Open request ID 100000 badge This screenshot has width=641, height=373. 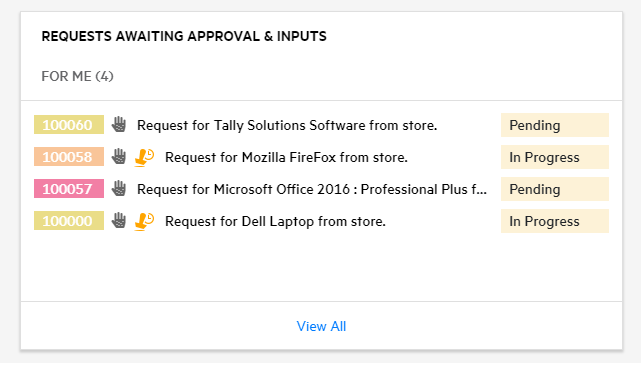coord(69,220)
